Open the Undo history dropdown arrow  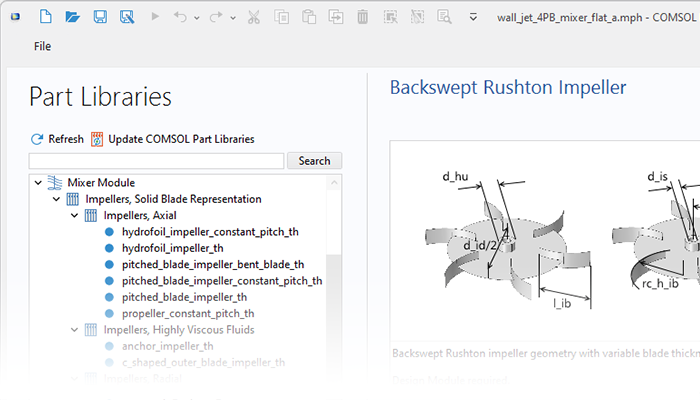click(196, 18)
